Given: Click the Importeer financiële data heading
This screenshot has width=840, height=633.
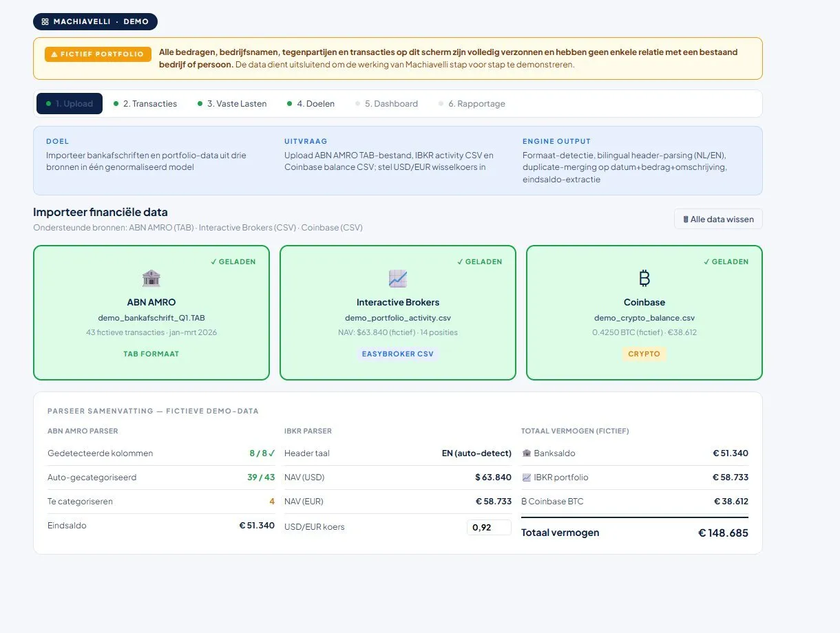Looking at the screenshot, I should pyautogui.click(x=101, y=212).
